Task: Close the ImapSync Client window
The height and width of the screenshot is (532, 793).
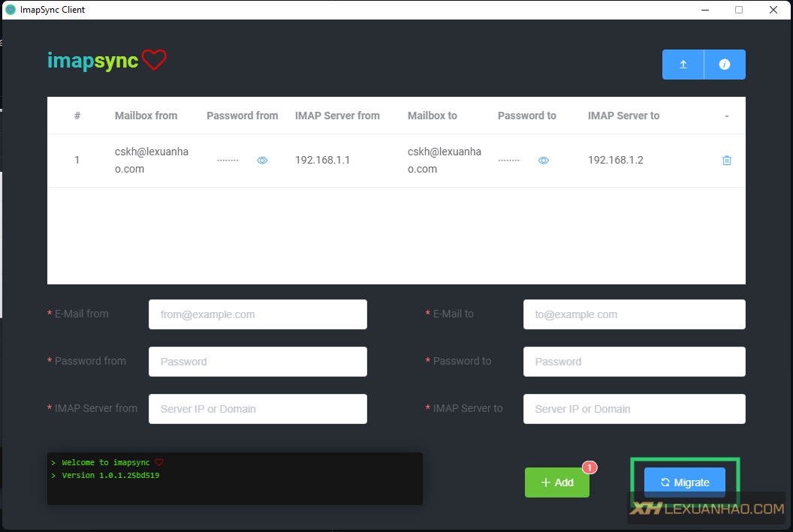Action: point(773,10)
